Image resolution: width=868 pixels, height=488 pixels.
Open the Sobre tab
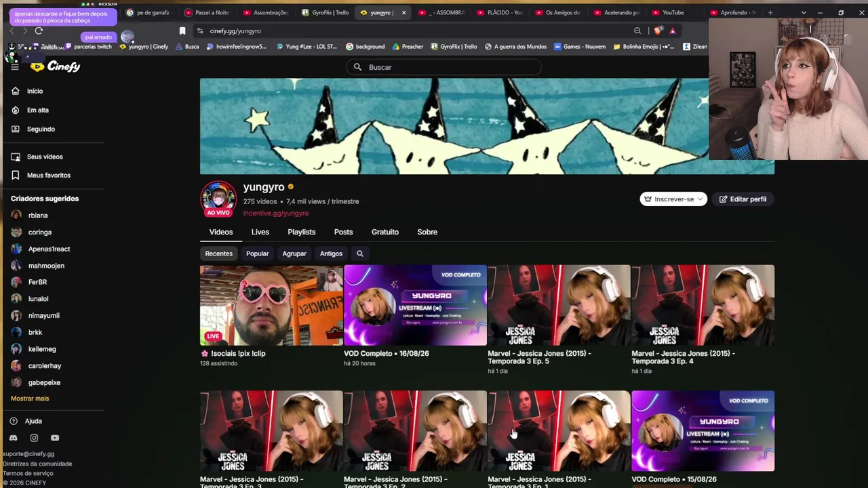(427, 232)
